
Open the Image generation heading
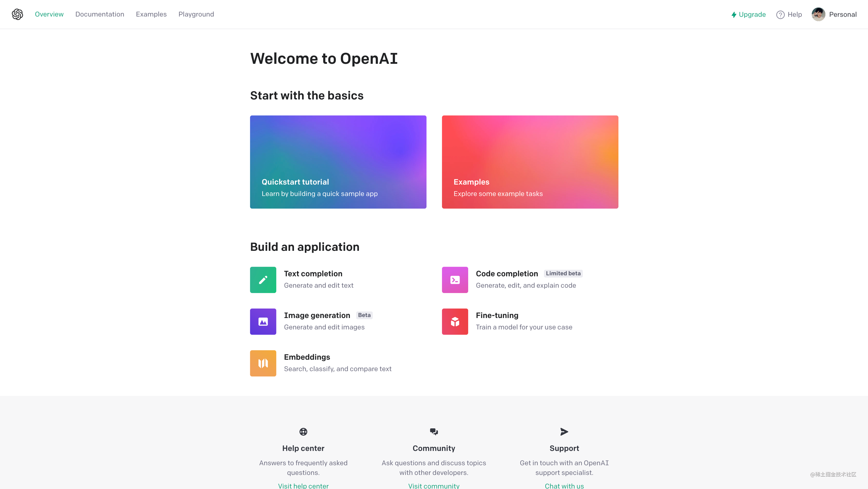coord(317,315)
